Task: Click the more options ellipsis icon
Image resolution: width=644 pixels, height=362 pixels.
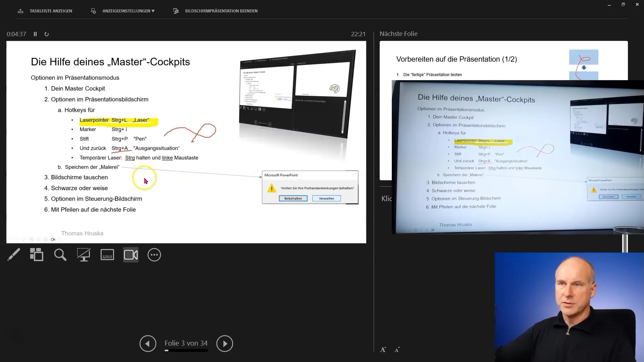Action: 154,255
